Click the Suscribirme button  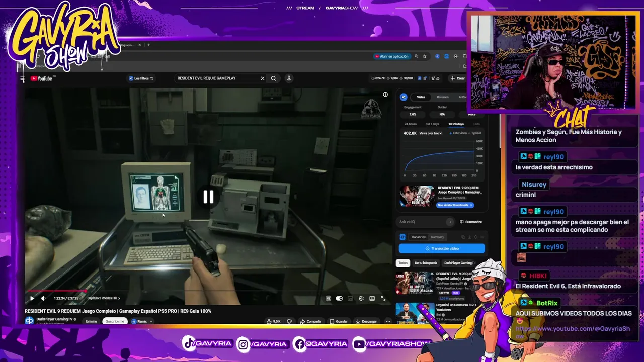click(115, 321)
